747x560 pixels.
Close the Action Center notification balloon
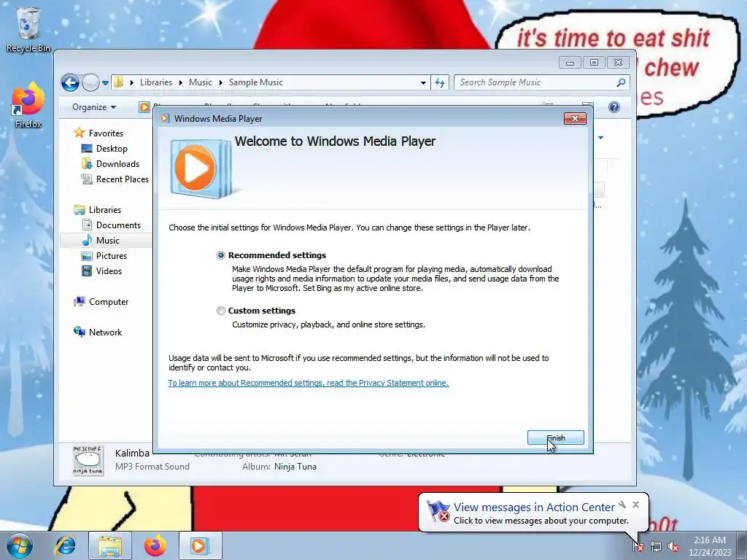[635, 505]
